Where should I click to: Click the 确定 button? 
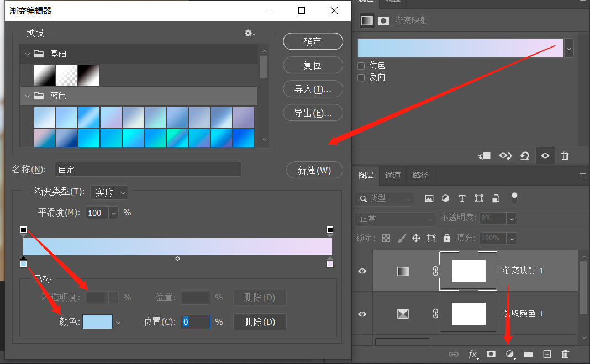pyautogui.click(x=313, y=41)
